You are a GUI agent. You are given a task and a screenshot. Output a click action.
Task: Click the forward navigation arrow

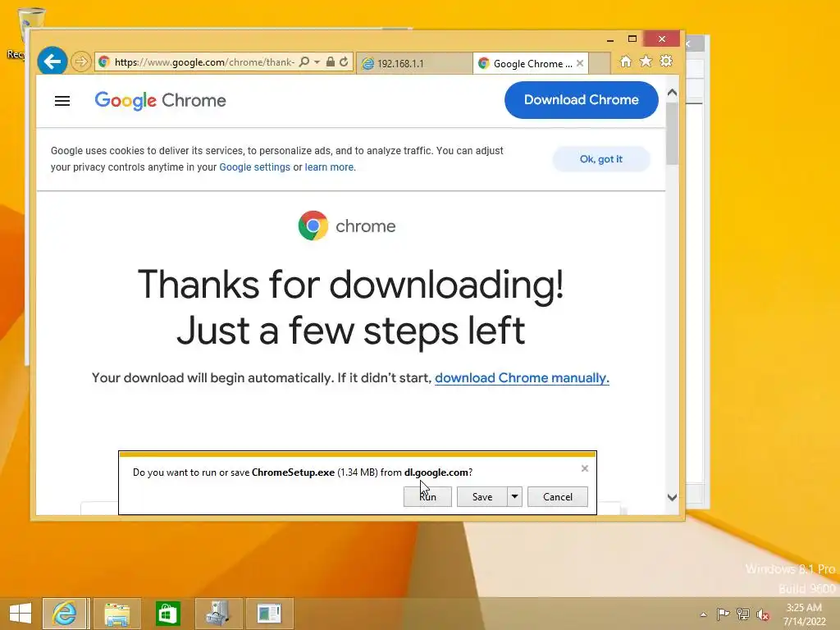[x=81, y=62]
